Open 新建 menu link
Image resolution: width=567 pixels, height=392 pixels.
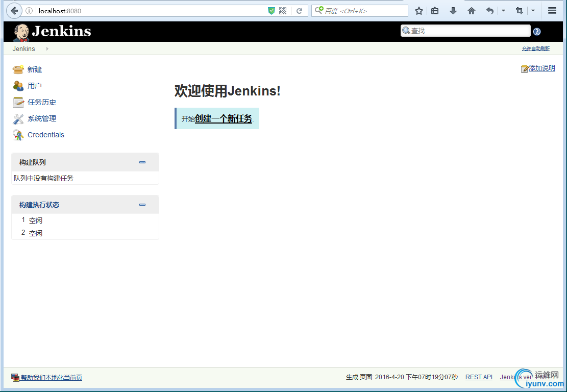click(x=35, y=69)
